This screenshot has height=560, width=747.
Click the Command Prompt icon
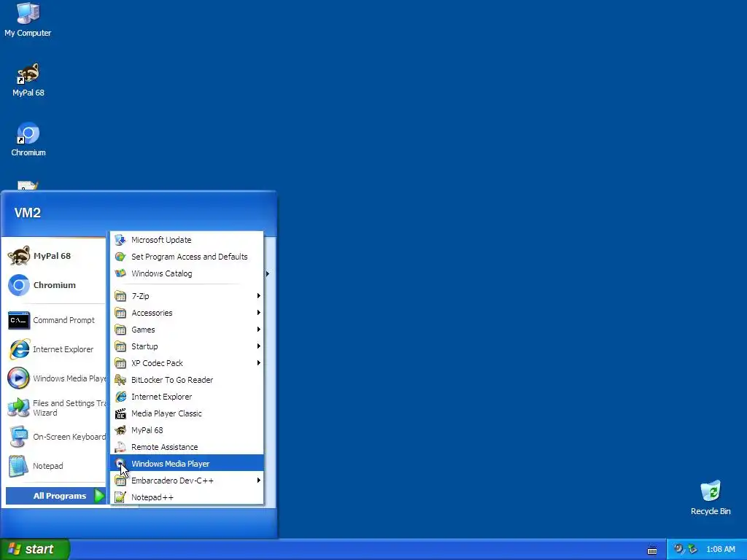19,321
